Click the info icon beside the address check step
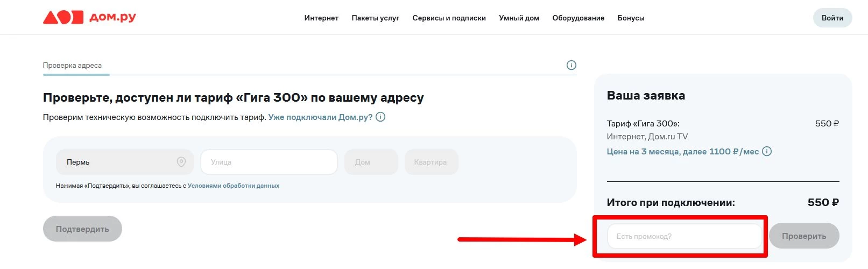The image size is (868, 269). click(x=571, y=65)
